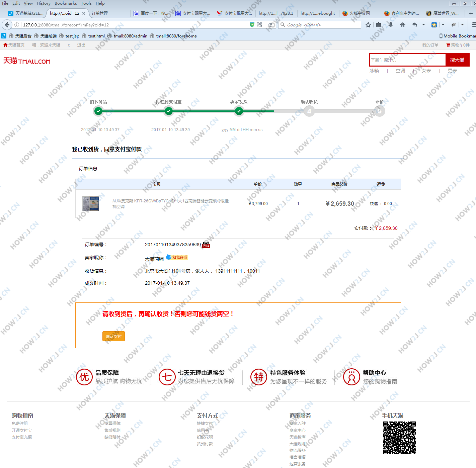Image resolution: width=476 pixels, height=468 pixels.
Task: Click the 拍下商品 progress step circle
Action: tap(98, 111)
